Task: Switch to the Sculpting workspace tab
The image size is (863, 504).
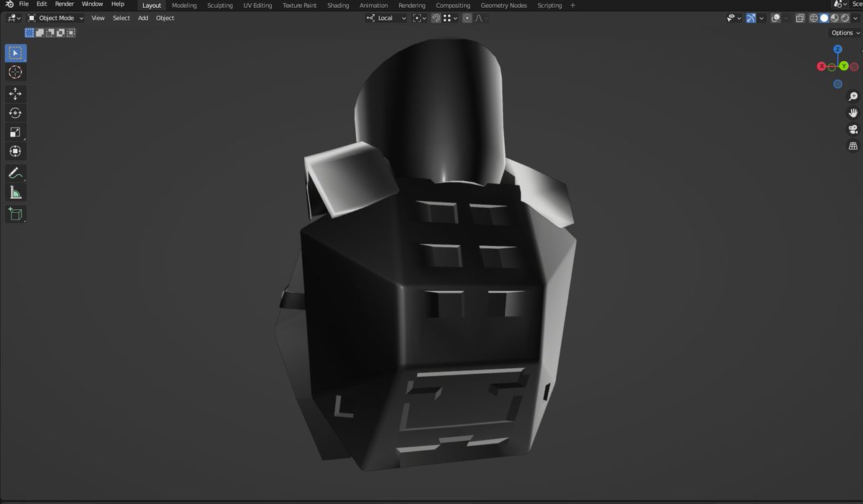Action: tap(220, 5)
